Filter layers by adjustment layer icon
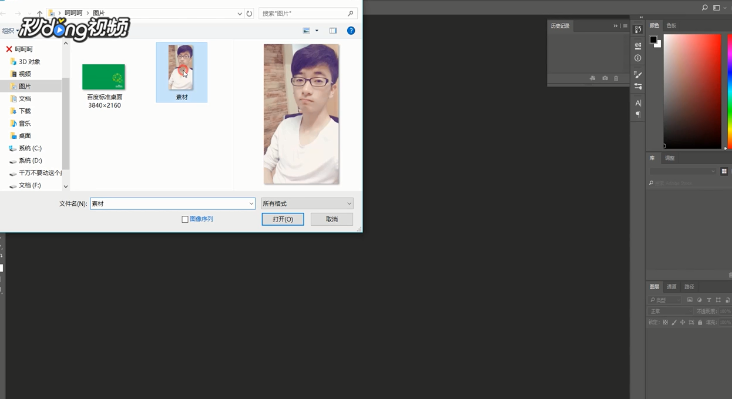Image resolution: width=732 pixels, height=399 pixels. pyautogui.click(x=699, y=300)
